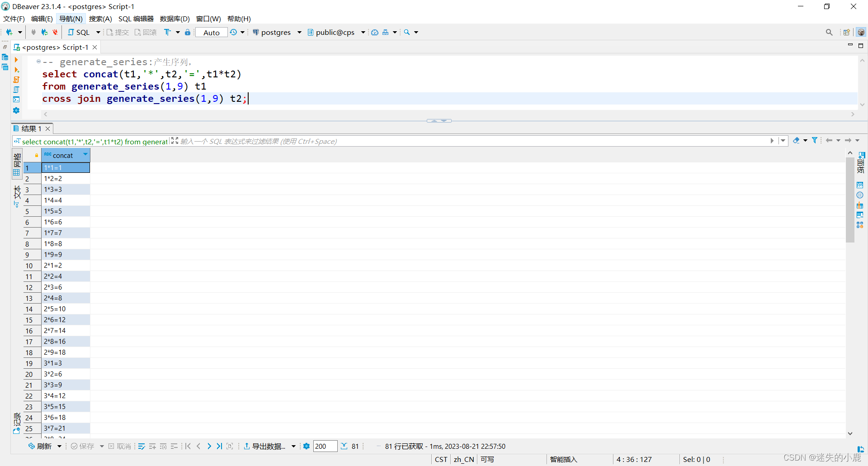Click the explain execution plan gutter icon
The image size is (868, 466).
coord(16,90)
